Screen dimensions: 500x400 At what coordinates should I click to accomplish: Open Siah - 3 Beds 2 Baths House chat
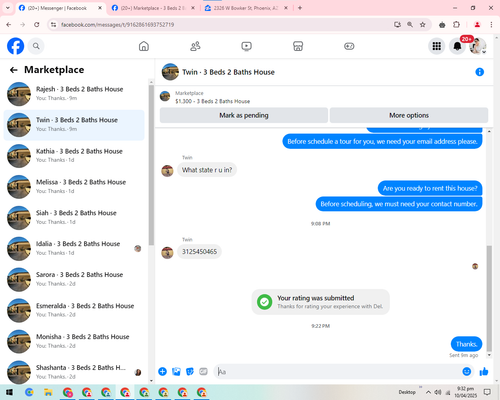(x=74, y=218)
